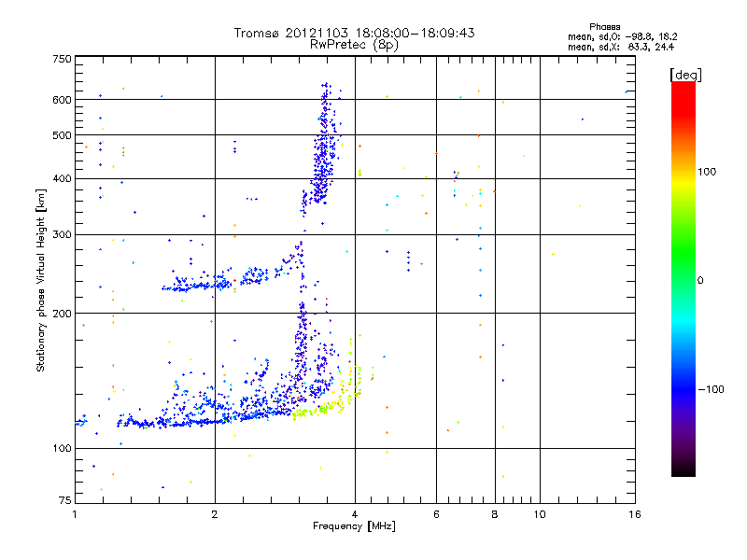The image size is (747, 560).
Task: Click the subtitle 'RwPretec (8p)'
Action: pyautogui.click(x=354, y=45)
